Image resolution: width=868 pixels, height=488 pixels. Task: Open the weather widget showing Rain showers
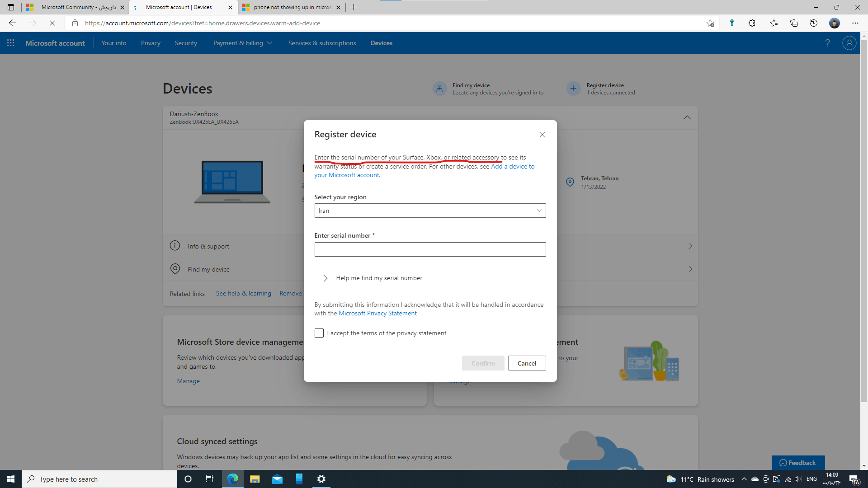(x=700, y=479)
